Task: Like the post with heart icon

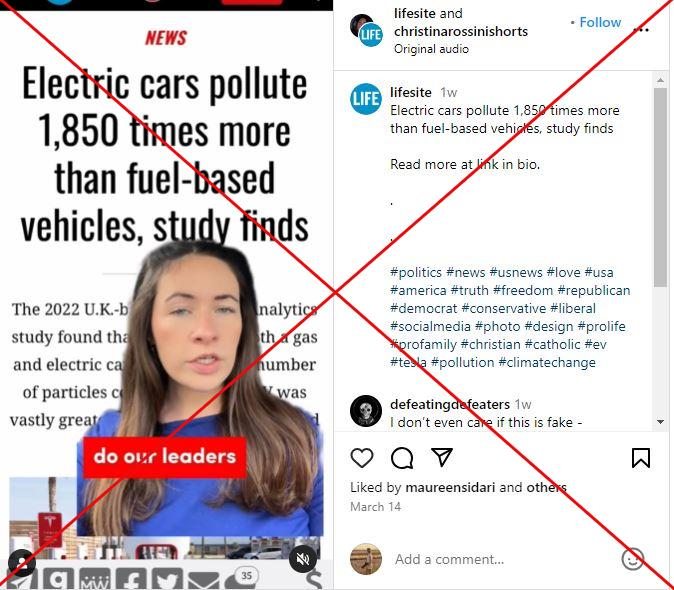Action: pyautogui.click(x=362, y=458)
